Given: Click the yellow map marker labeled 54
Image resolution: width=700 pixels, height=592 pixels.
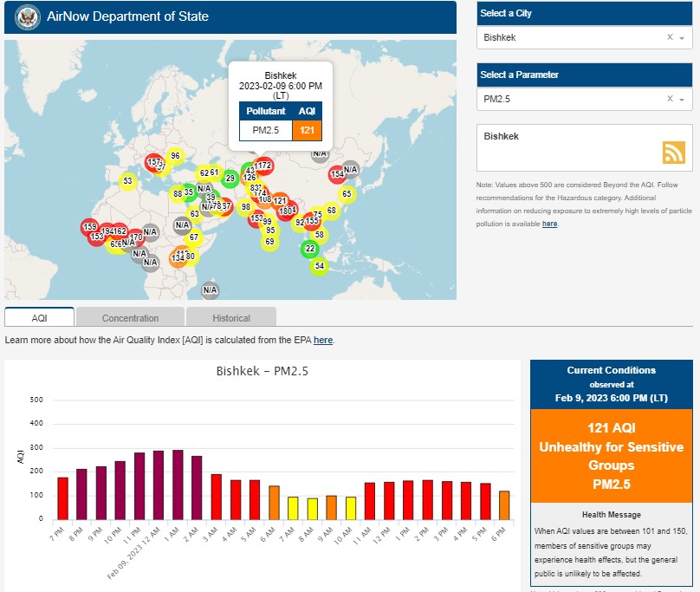Looking at the screenshot, I should point(320,265).
